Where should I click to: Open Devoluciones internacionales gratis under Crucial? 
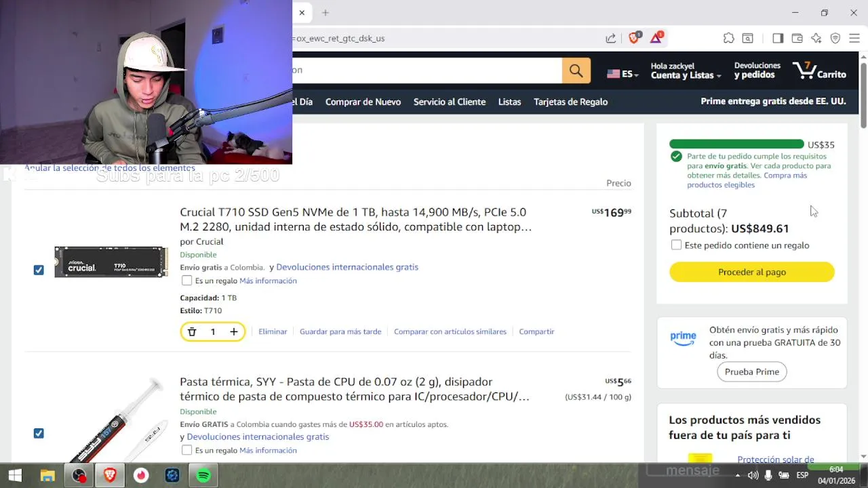(x=347, y=267)
